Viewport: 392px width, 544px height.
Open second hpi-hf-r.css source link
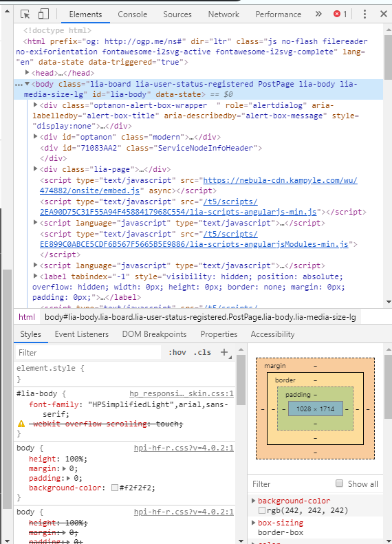pyautogui.click(x=184, y=512)
